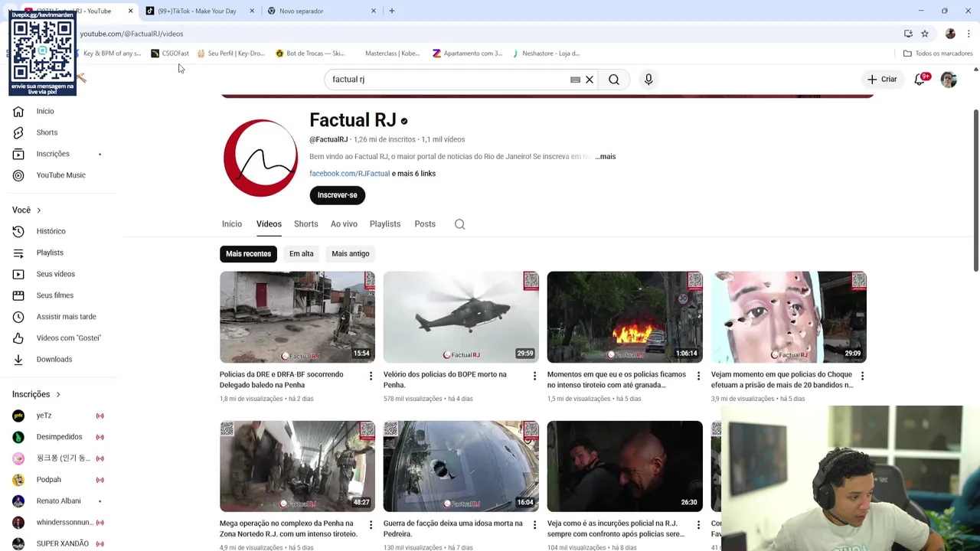Click the Inscrever-se subscribe button
The width and height of the screenshot is (980, 551).
pos(338,195)
